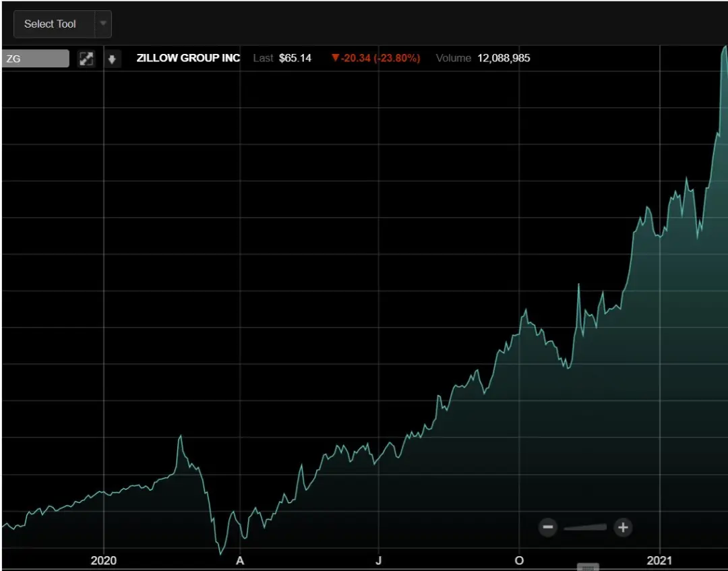
Task: Select the O month axis label
Action: (519, 560)
